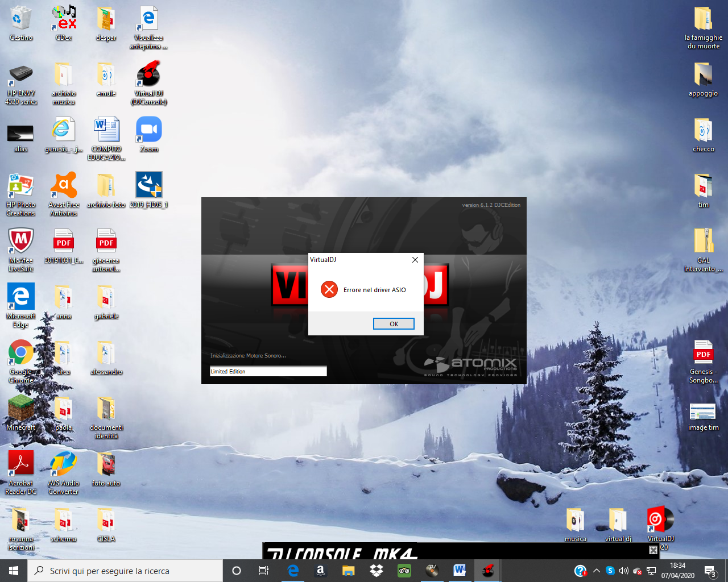The height and width of the screenshot is (582, 728).
Task: Open the tim folder
Action: coord(704,191)
